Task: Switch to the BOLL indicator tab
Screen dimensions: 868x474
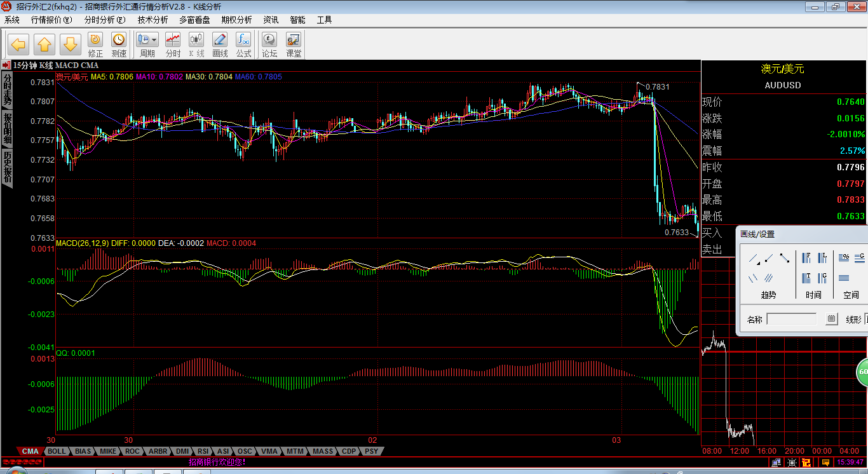Action: point(57,451)
